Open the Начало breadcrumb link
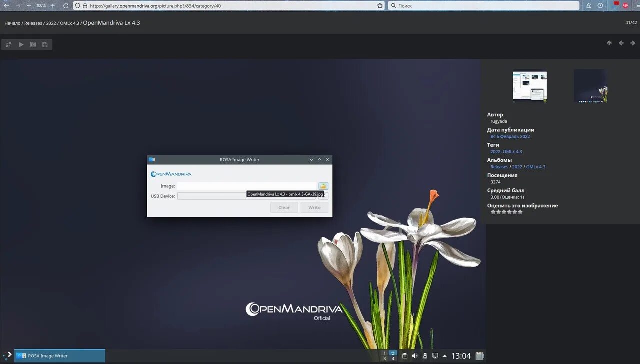Screen dimensions: 640x364 click(x=12, y=23)
